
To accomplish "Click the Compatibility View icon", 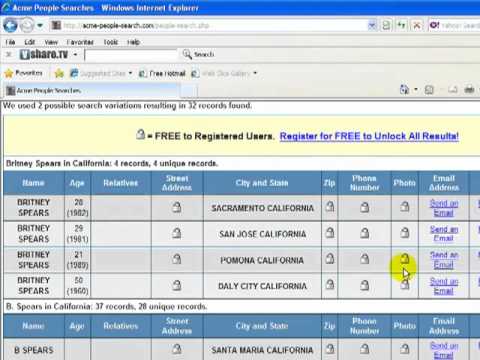I will 386,25.
